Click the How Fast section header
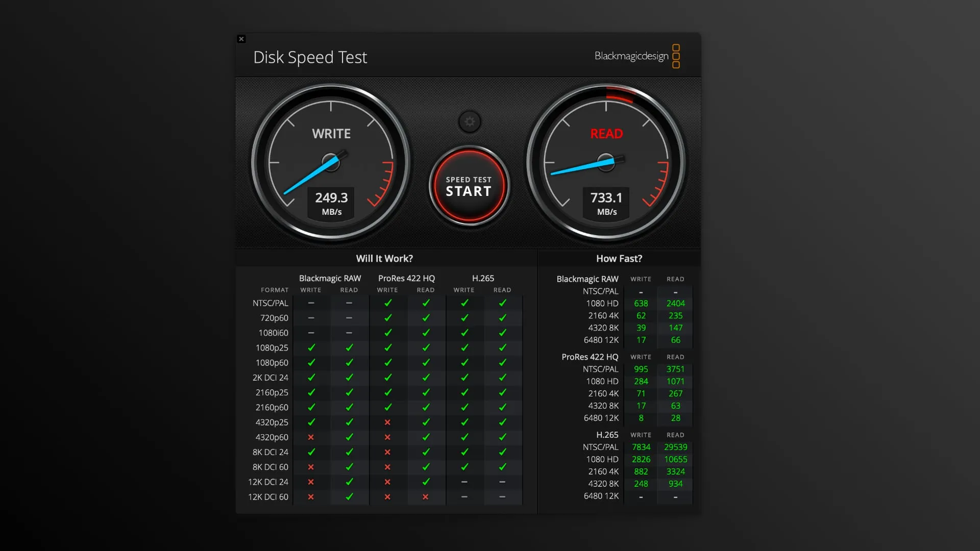The height and width of the screenshot is (551, 980). [618, 258]
